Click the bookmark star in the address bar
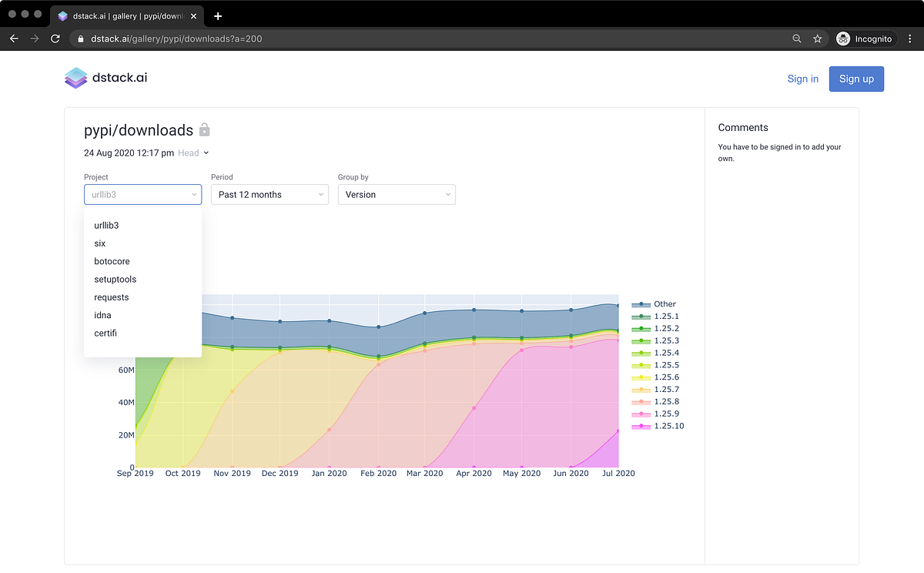The image size is (924, 573). pos(817,39)
